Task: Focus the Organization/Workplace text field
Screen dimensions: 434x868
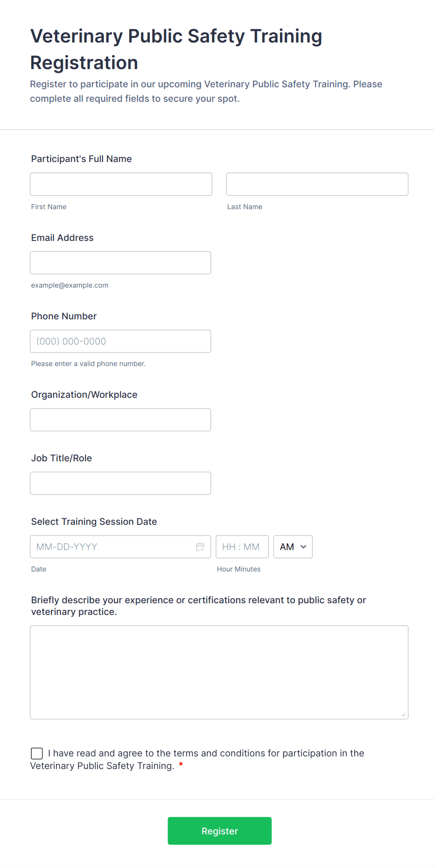Action: [120, 420]
